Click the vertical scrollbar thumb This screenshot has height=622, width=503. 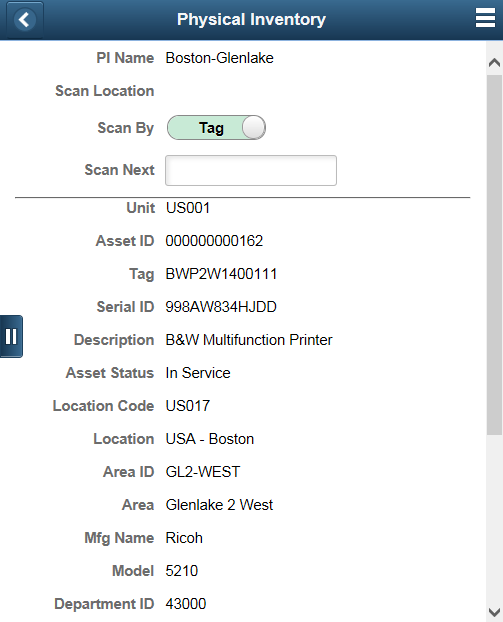tap(494, 255)
